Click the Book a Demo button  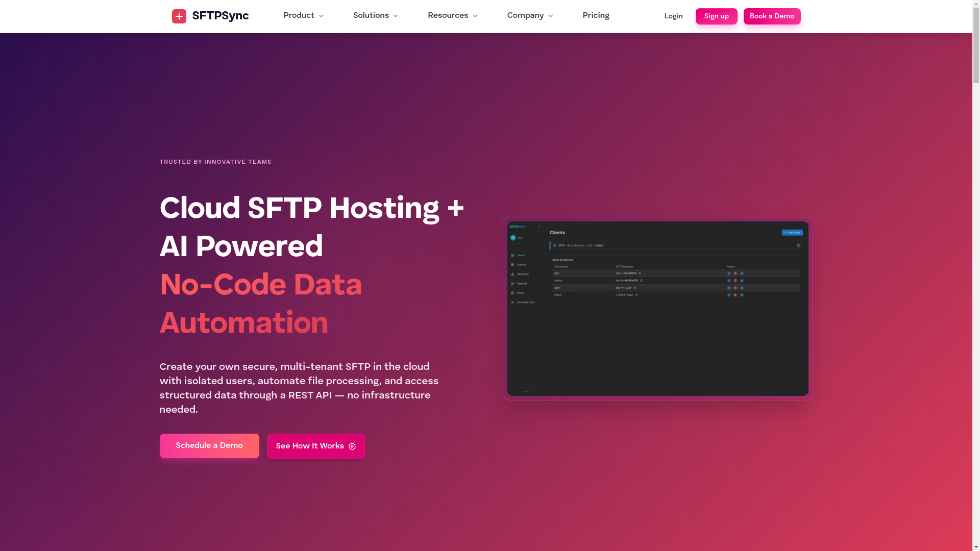(x=772, y=16)
